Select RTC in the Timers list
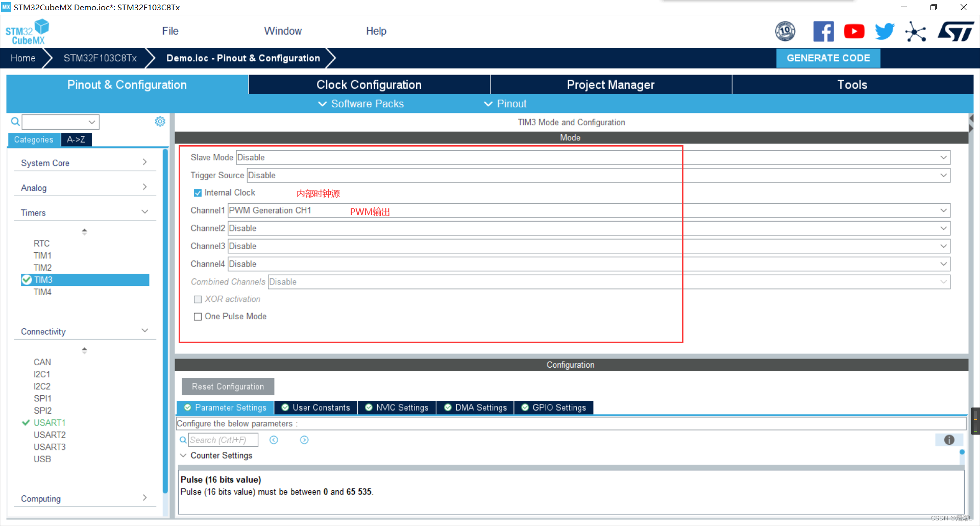Screen dimensions: 980x526 click(42, 244)
